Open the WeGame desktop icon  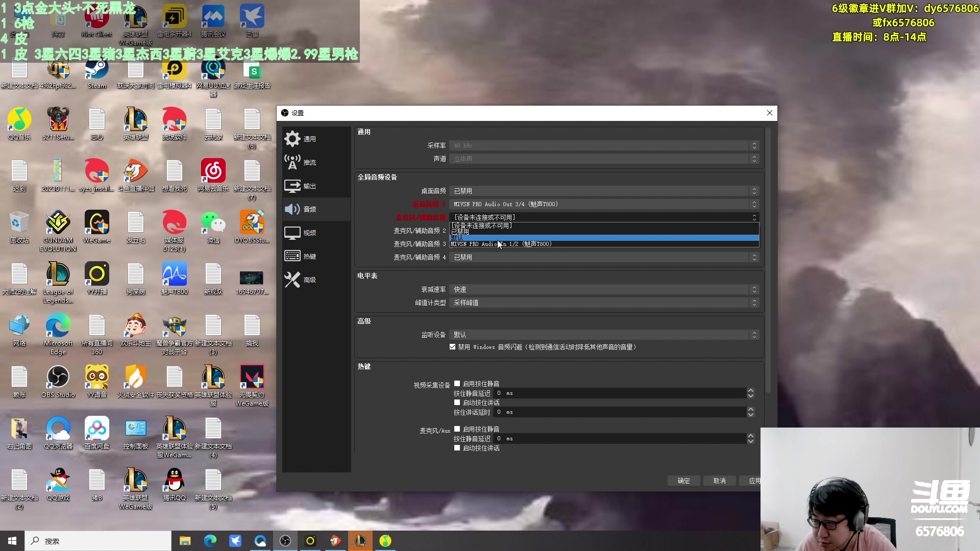coord(96,227)
